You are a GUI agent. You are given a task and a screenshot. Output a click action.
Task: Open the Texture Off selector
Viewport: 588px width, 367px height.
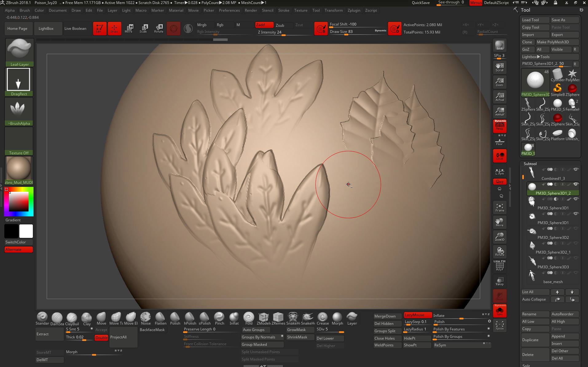pyautogui.click(x=19, y=141)
